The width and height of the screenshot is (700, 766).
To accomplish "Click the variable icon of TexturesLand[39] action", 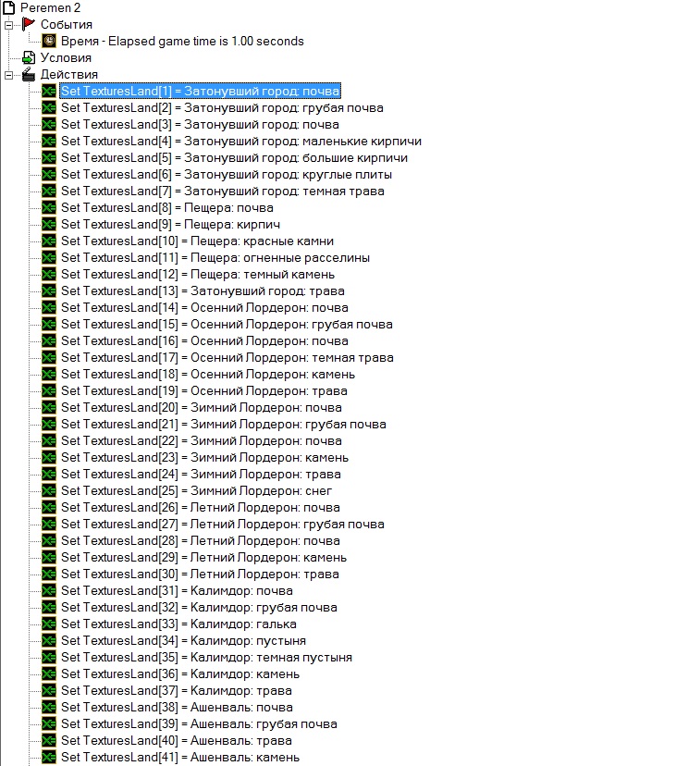I will [49, 723].
